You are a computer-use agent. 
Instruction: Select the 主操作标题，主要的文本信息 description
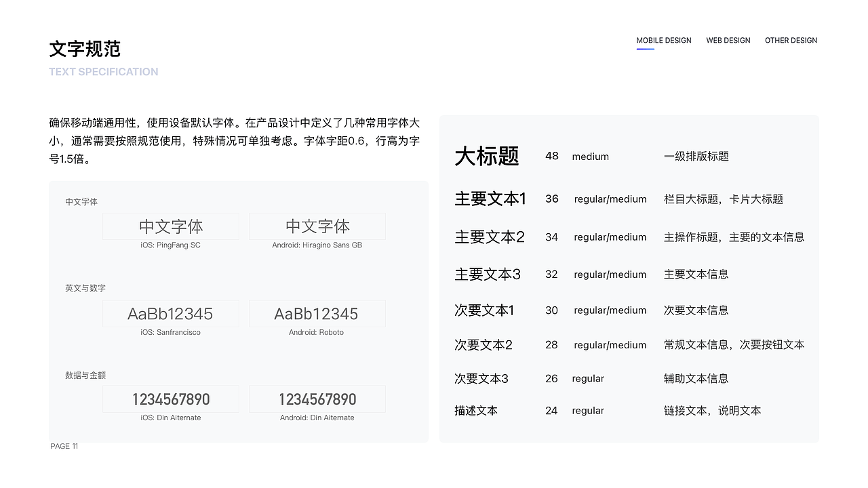(734, 237)
